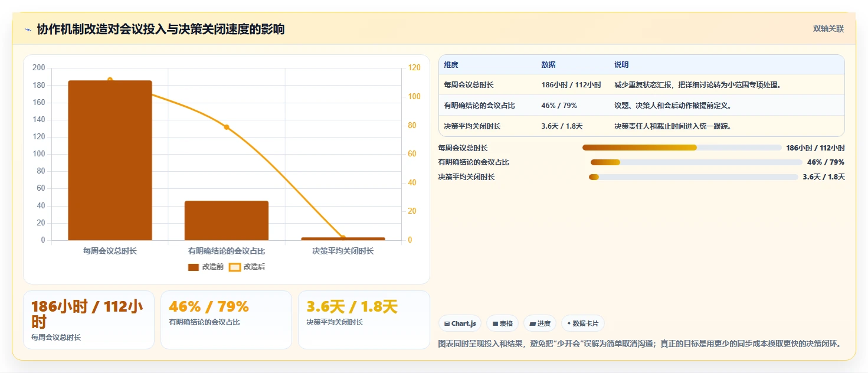Select the 维度 table column header
Screen dimensions: 868x373
(451, 65)
